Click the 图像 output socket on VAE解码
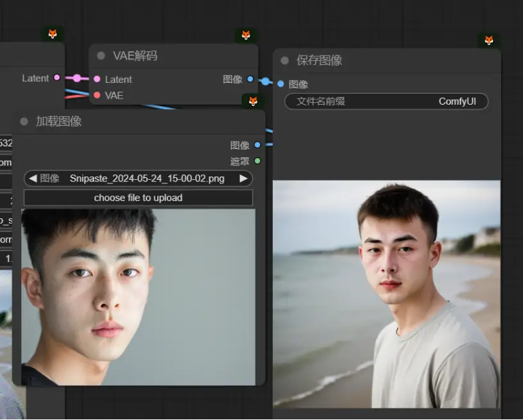Screen dimensions: 523x420 [x=250, y=79]
